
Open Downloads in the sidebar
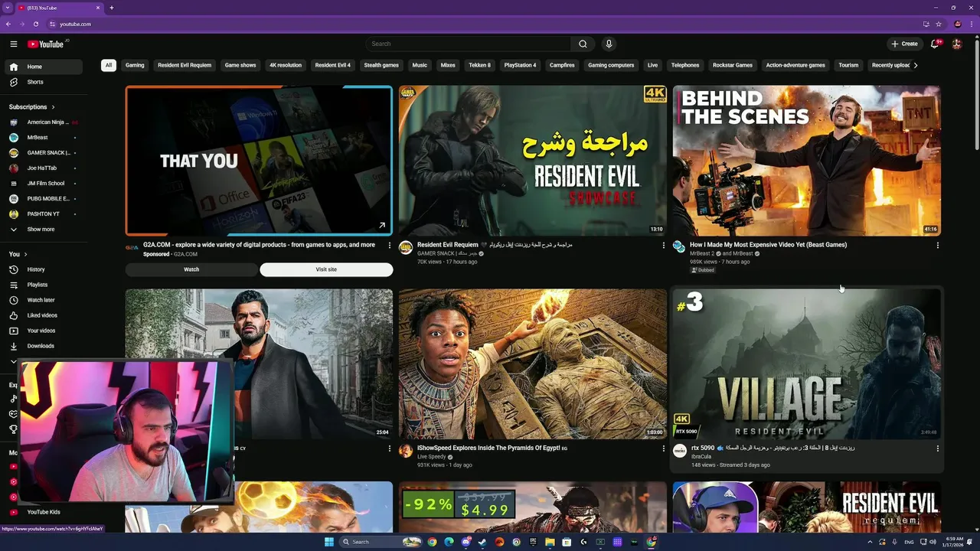click(x=45, y=346)
